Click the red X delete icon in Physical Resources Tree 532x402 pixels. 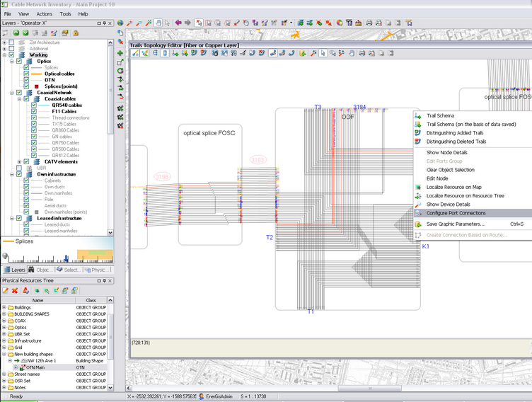(15, 290)
